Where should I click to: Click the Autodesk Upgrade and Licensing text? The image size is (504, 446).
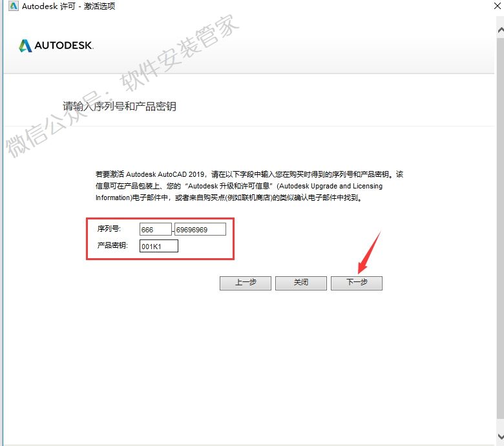[331, 186]
